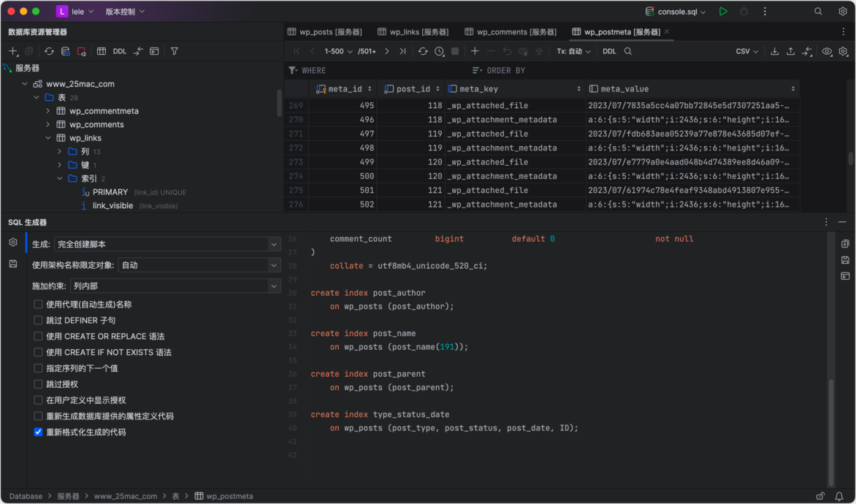Uncheck 重新格式化生成的代码 checkbox
856x504 pixels.
[x=38, y=432]
